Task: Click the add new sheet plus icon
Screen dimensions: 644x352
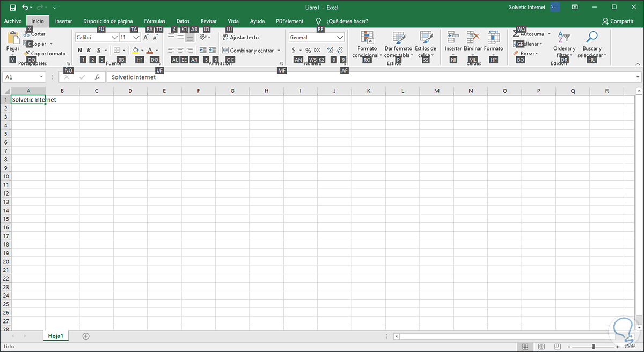Action: pos(85,336)
